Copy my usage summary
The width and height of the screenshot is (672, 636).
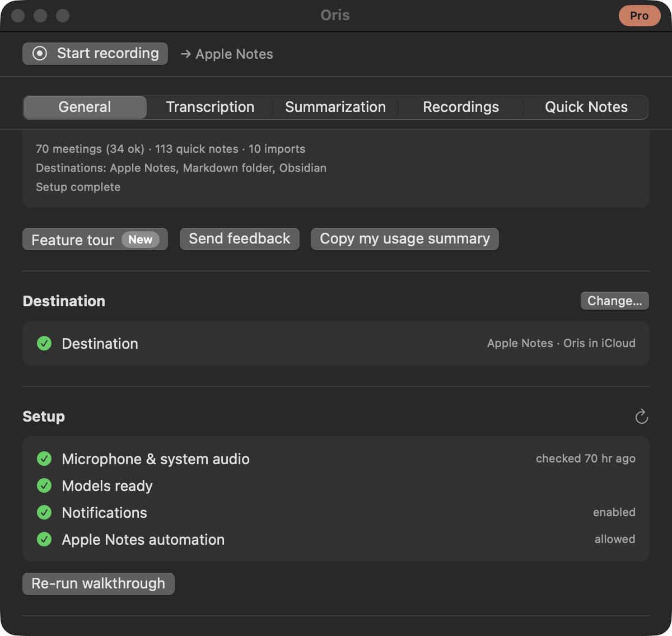[x=405, y=239]
